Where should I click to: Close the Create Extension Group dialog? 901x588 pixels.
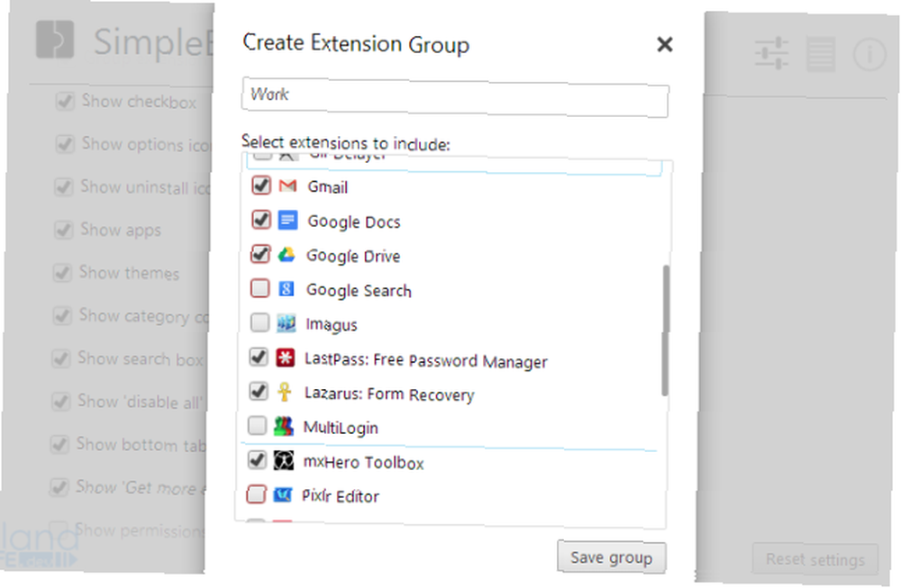click(x=664, y=44)
